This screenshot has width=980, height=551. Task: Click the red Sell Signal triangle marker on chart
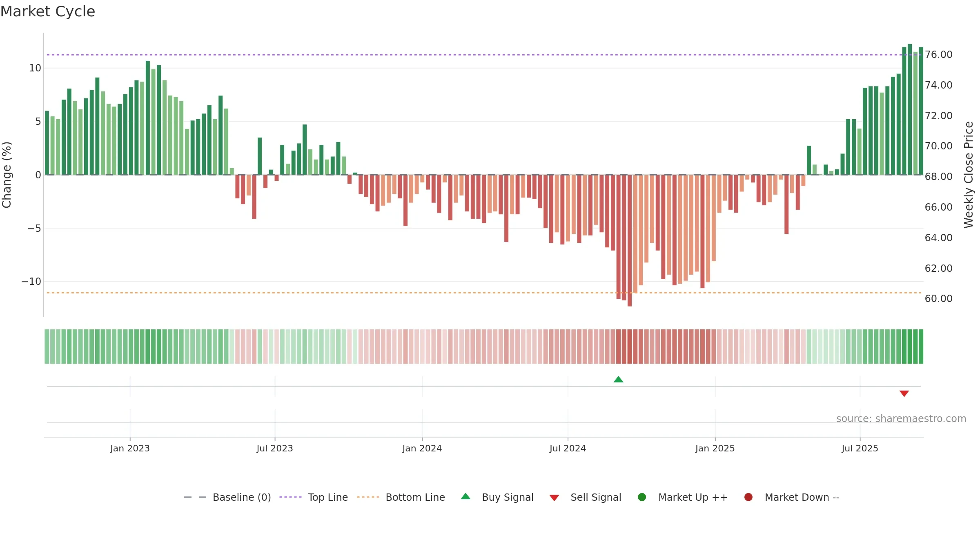point(904,393)
